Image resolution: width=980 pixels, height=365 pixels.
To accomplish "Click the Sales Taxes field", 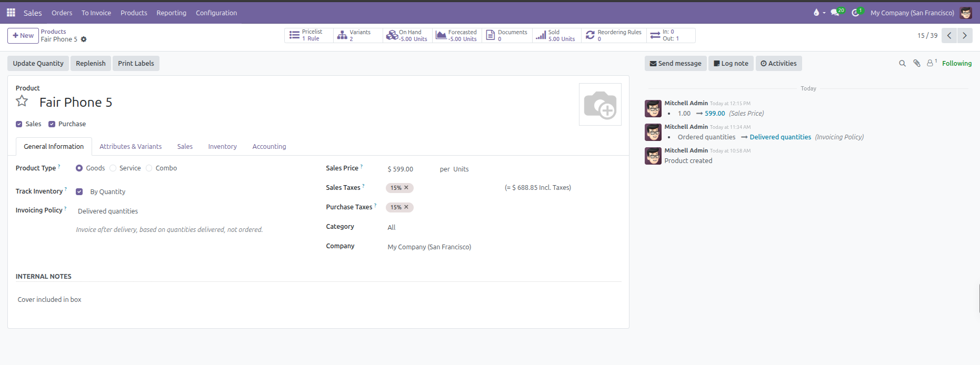I will (x=444, y=188).
